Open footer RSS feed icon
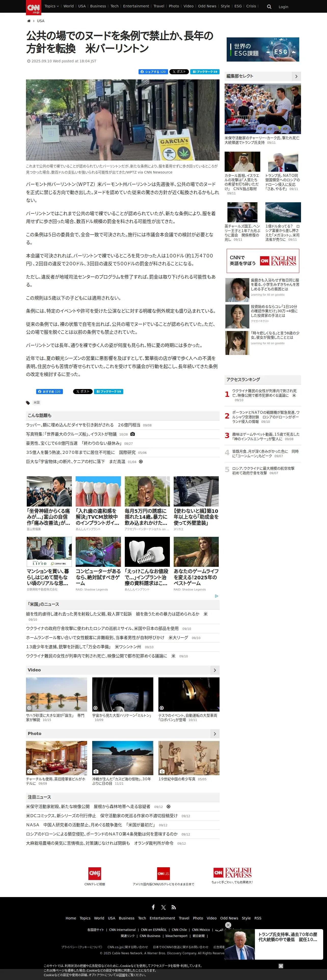This screenshot has width=327, height=980. coord(174,907)
